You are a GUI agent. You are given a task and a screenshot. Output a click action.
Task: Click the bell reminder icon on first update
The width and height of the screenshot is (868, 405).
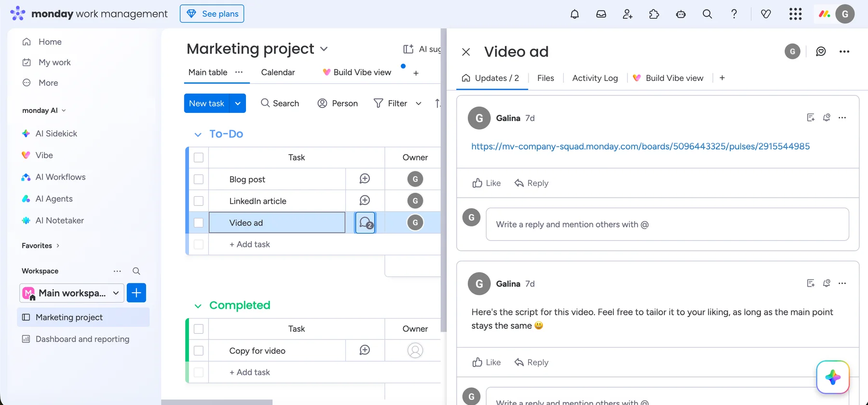click(827, 118)
